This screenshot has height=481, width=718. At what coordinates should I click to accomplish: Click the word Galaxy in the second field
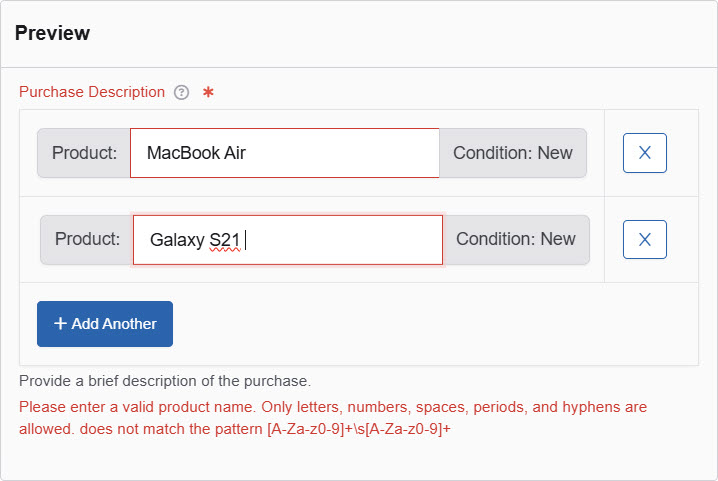coord(176,240)
